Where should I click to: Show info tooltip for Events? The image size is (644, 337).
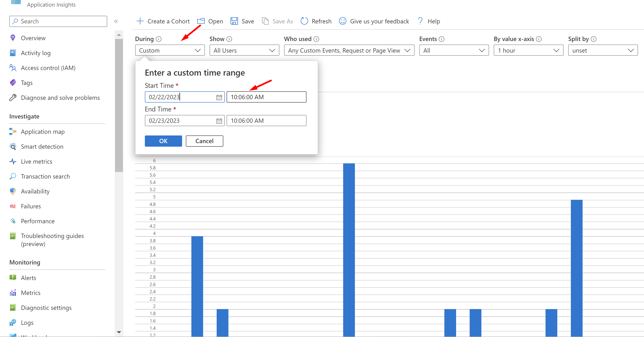441,39
